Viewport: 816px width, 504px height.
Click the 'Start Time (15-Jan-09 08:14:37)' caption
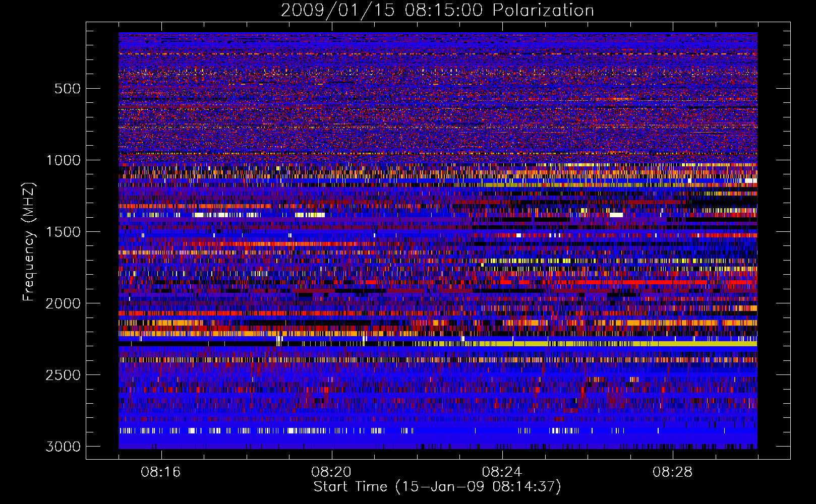pos(437,487)
